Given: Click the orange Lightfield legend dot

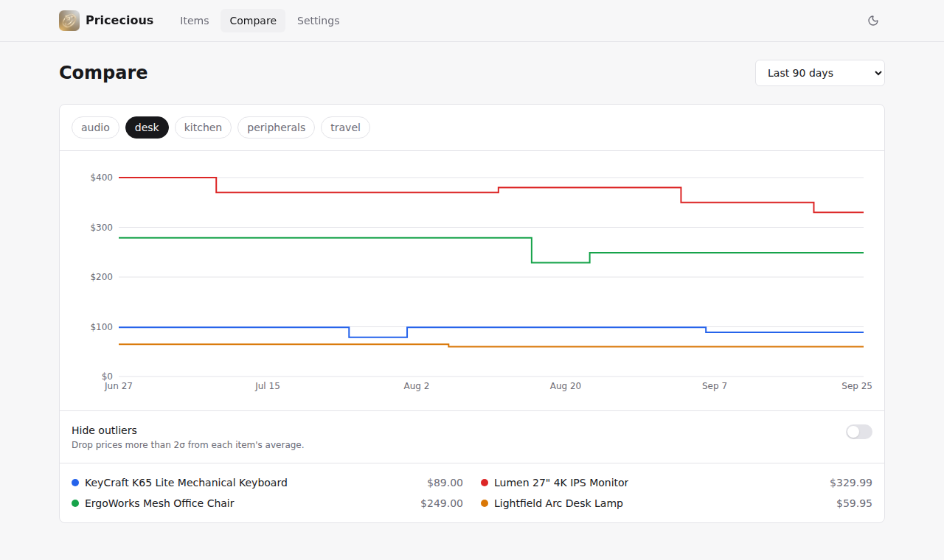Looking at the screenshot, I should [x=485, y=503].
